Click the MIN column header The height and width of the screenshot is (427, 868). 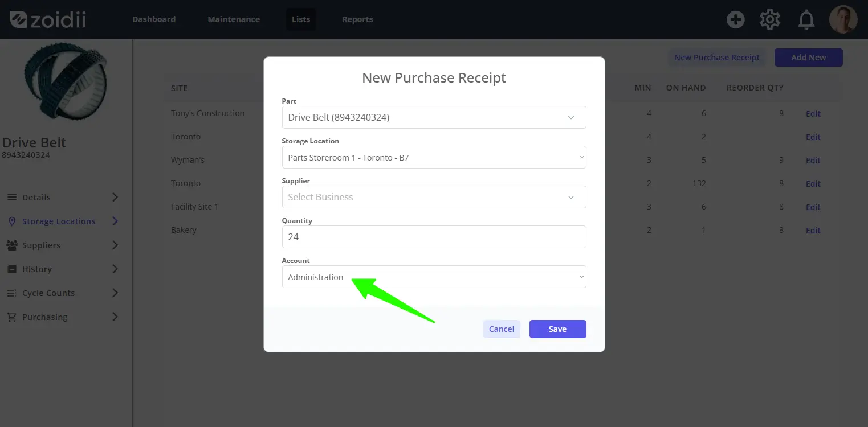(x=643, y=88)
